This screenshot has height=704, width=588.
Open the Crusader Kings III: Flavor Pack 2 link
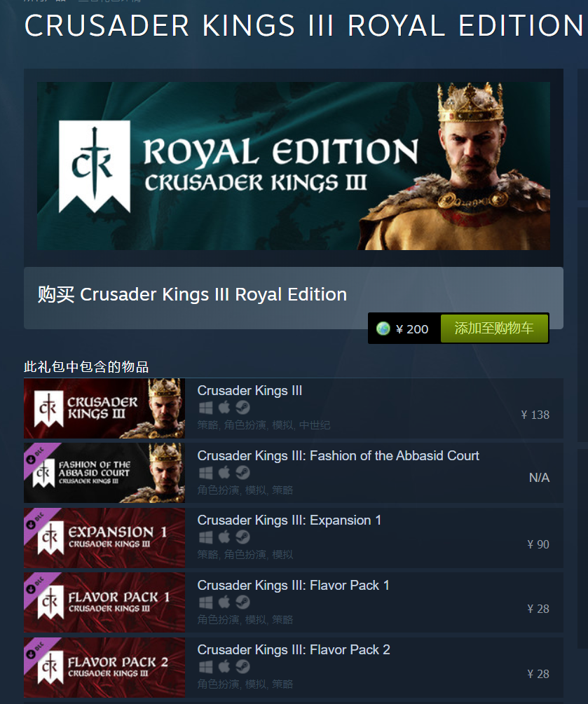[x=294, y=649]
